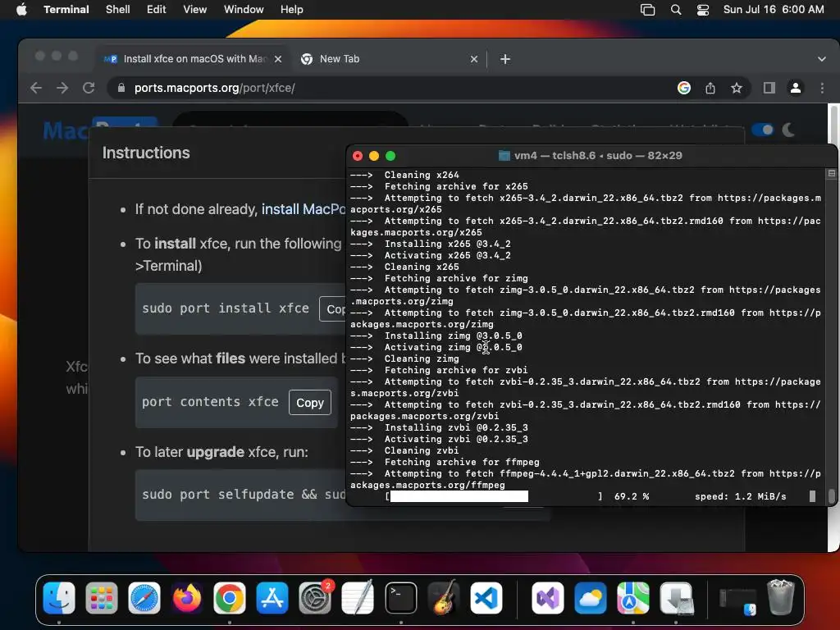This screenshot has height=630, width=840.
Task: Open the Terminal app menu
Action: (x=66, y=10)
